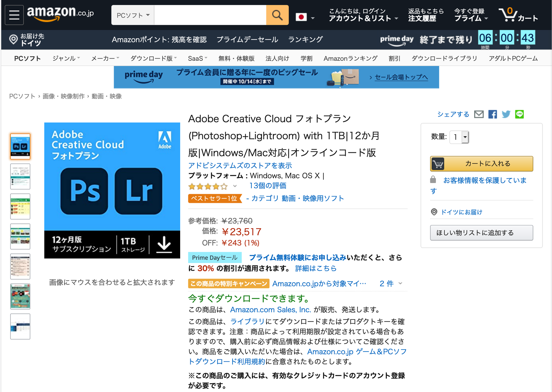Click breadcrumb 動画・映像

point(107,96)
